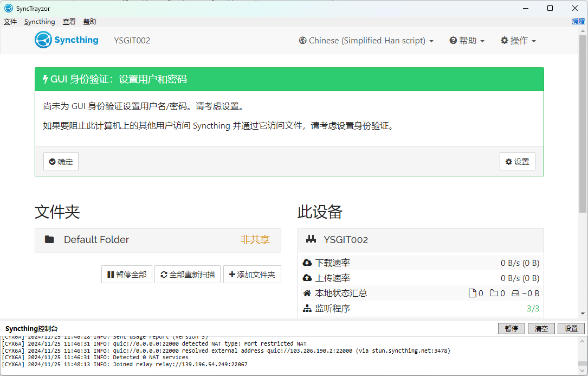Click the log line 'detected NAT type: Port restricted NAT'

coord(154,343)
